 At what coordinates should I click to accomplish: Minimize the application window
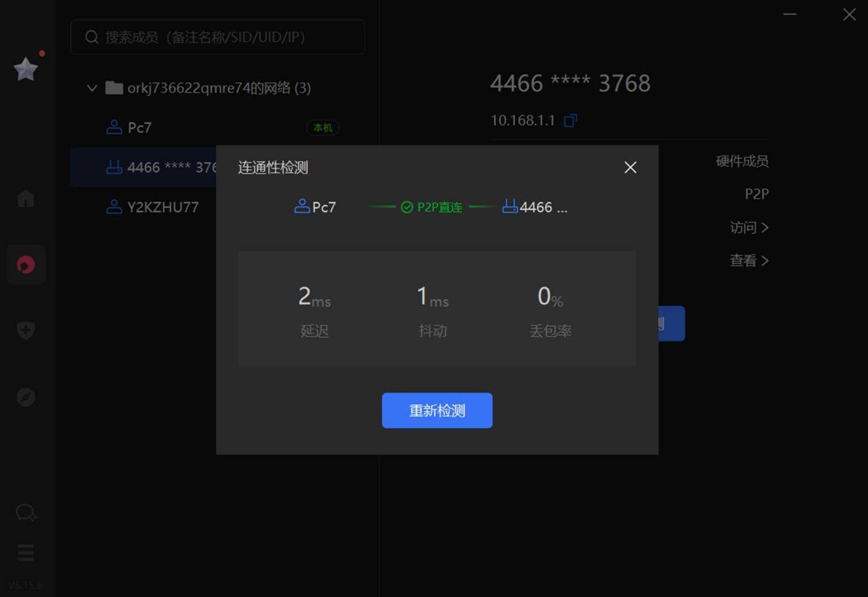[x=790, y=14]
